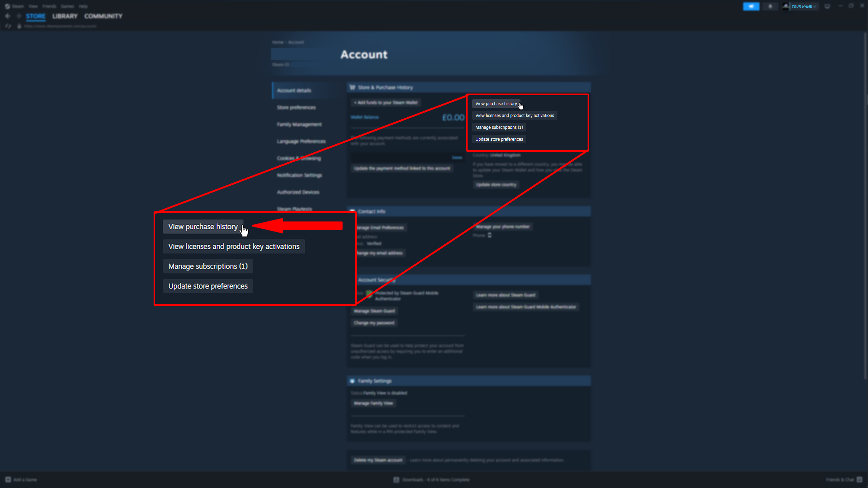
Task: Select Family Management in the sidebar
Action: click(299, 124)
